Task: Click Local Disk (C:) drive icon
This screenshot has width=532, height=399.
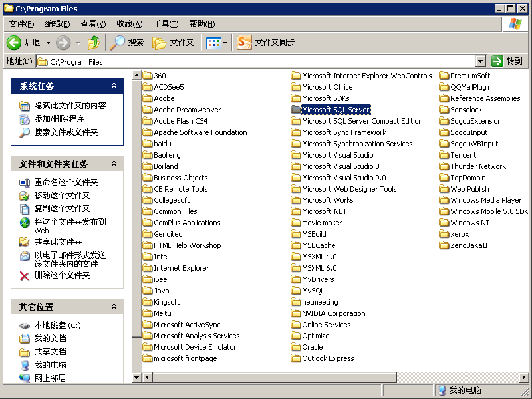Action: pyautogui.click(x=24, y=326)
